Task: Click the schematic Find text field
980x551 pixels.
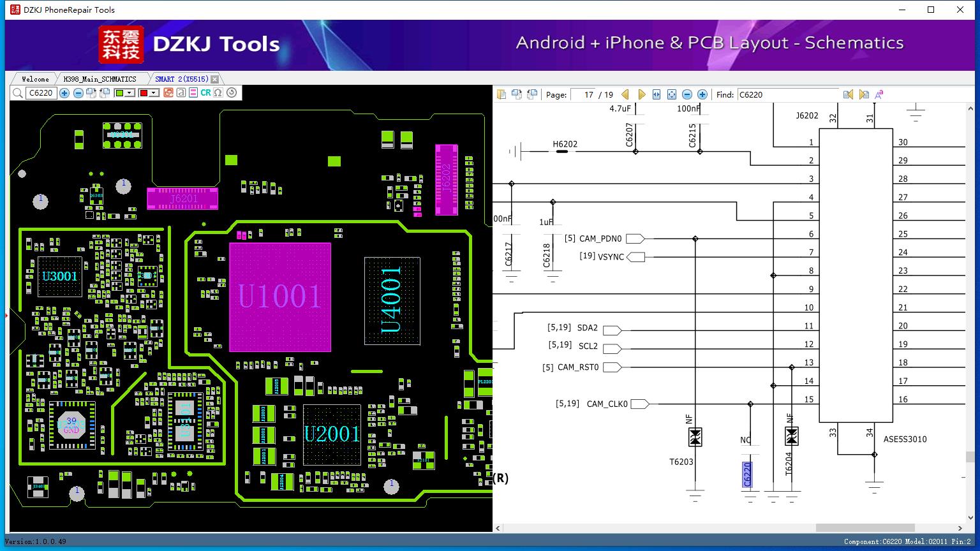Action: coord(788,94)
